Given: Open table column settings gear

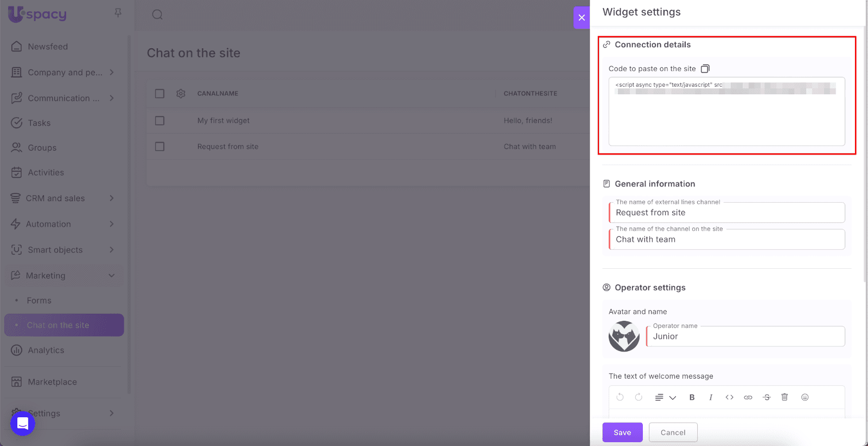Looking at the screenshot, I should tap(181, 94).
